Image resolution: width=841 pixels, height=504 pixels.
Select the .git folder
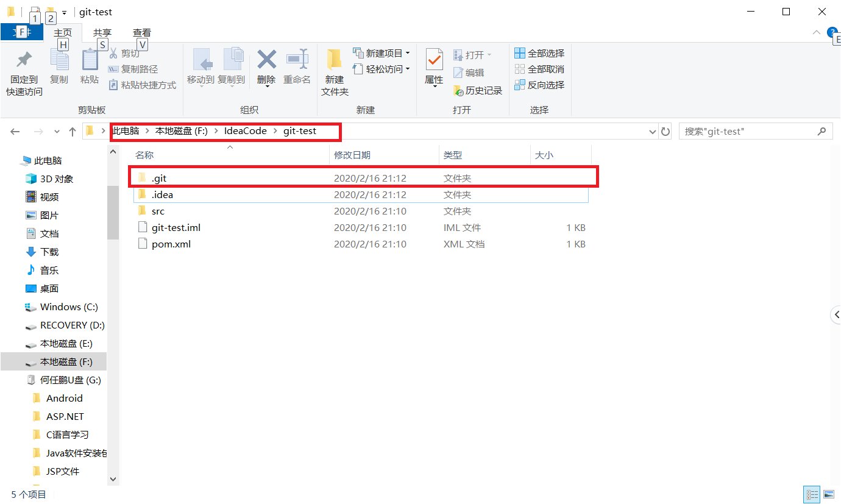click(362, 179)
